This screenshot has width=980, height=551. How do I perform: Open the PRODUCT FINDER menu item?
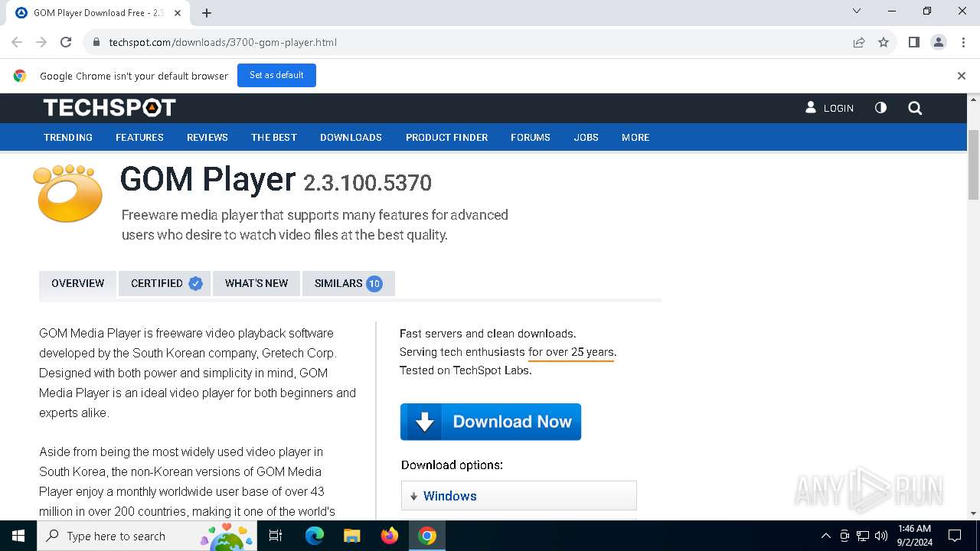click(x=446, y=138)
